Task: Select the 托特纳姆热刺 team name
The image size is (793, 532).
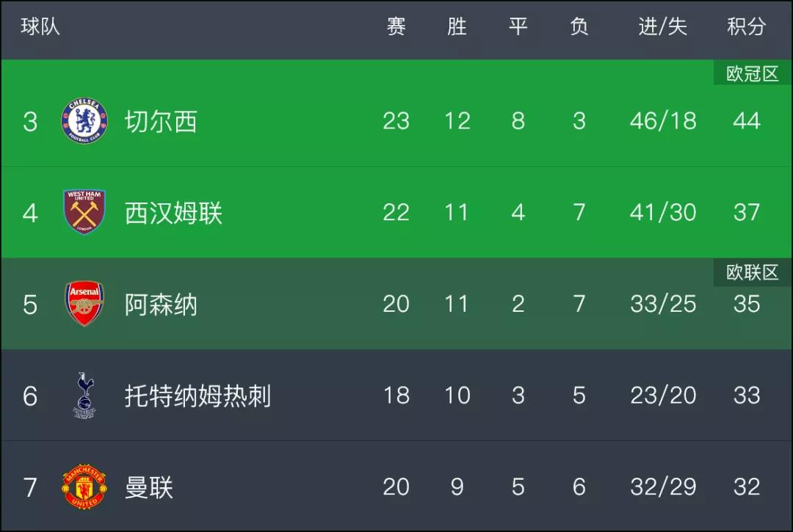Action: [198, 396]
